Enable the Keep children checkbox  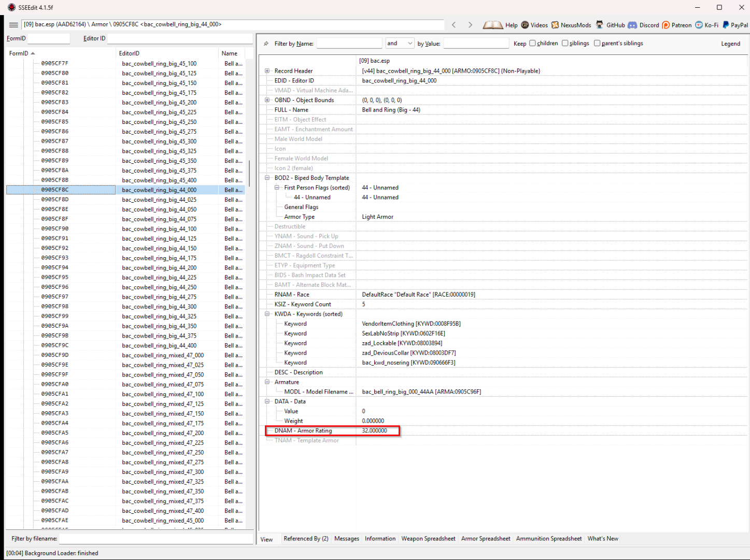click(532, 43)
